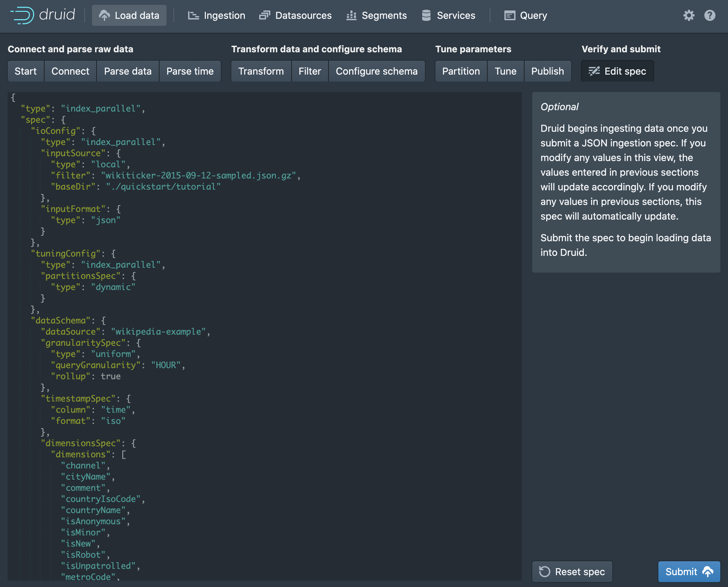
Task: Open the Transform step
Action: (261, 71)
